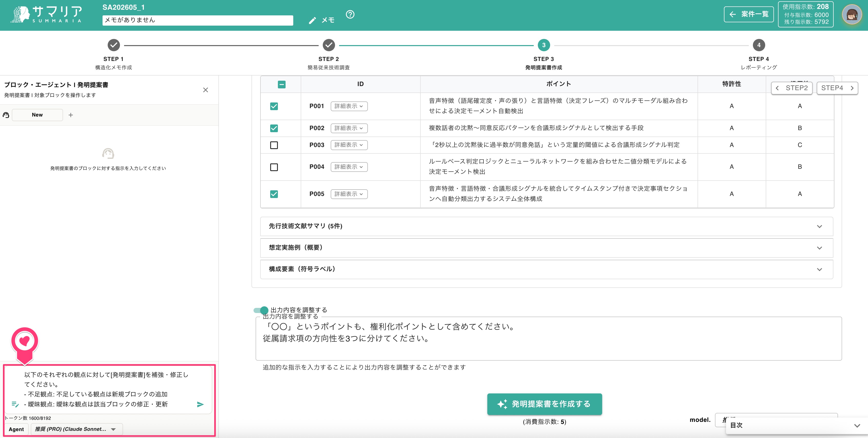Viewport: 868px width, 438px height.
Task: Click the 特許性 column header
Action: (x=732, y=84)
